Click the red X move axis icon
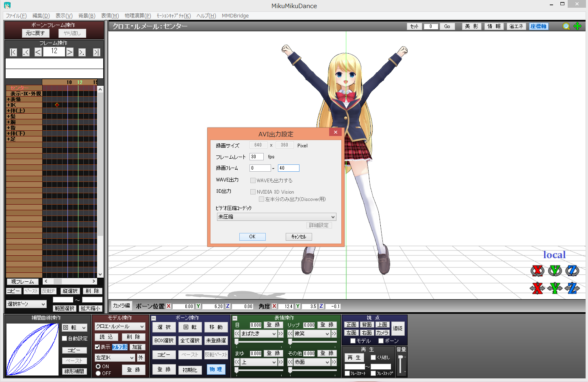The width and height of the screenshot is (588, 382). coord(537,288)
